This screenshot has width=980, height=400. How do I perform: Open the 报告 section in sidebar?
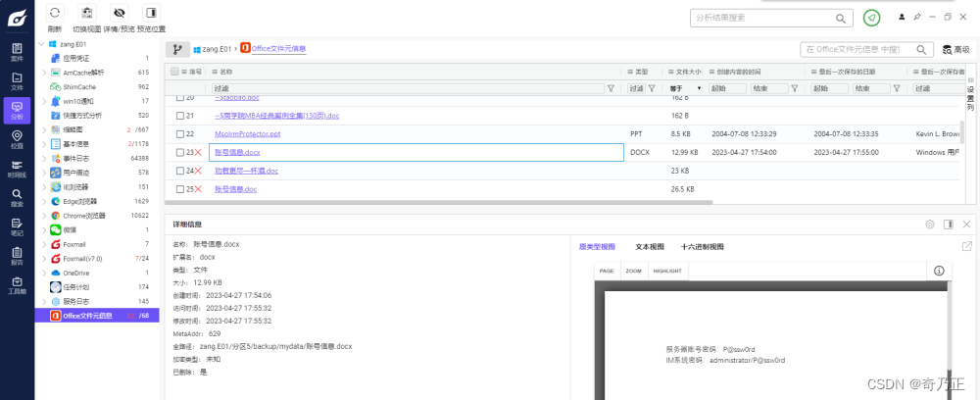pos(17,256)
